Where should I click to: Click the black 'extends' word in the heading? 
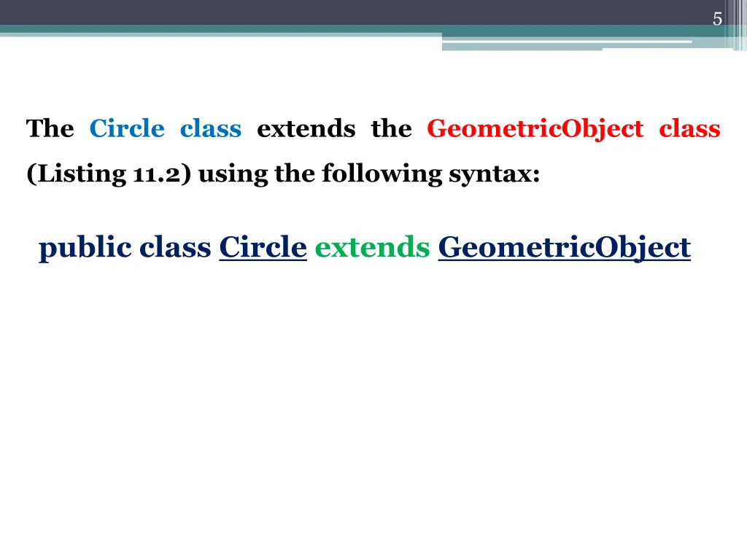click(x=306, y=128)
